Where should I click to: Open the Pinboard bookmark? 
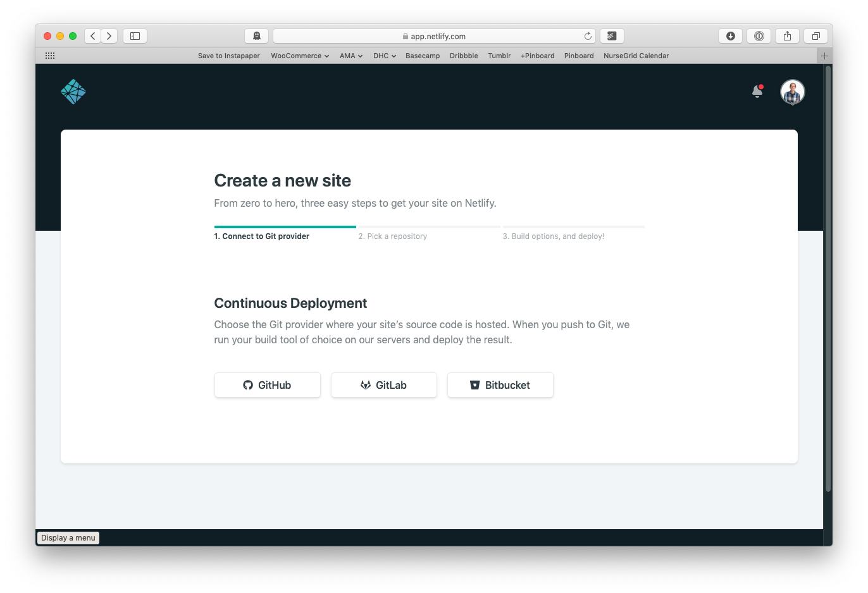coord(579,56)
